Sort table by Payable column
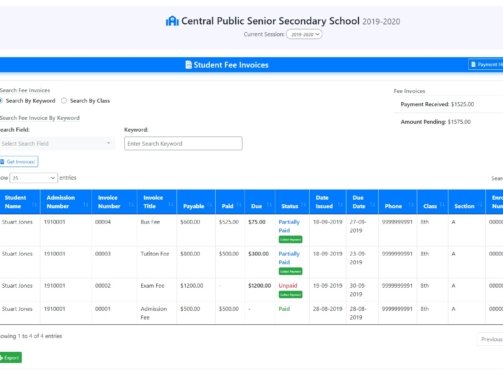Image resolution: width=503 pixels, height=378 pixels. click(x=196, y=202)
